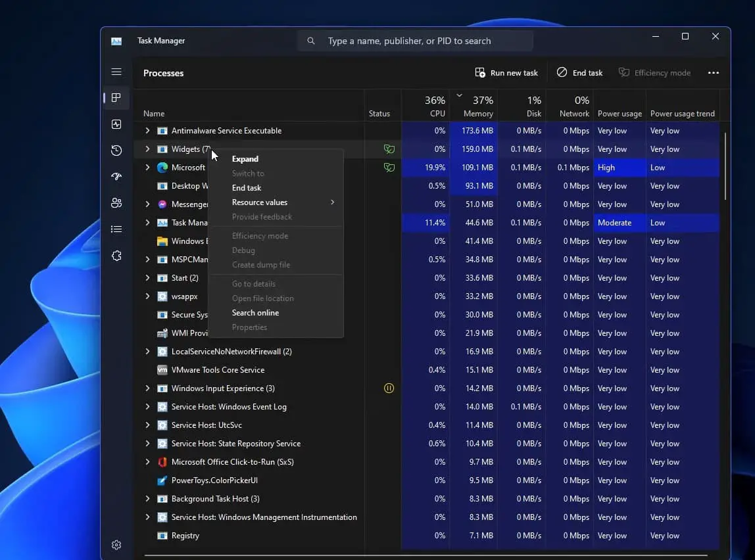Open the Services page in the sidebar
Viewport: 755px width, 560px height.
pos(116,256)
